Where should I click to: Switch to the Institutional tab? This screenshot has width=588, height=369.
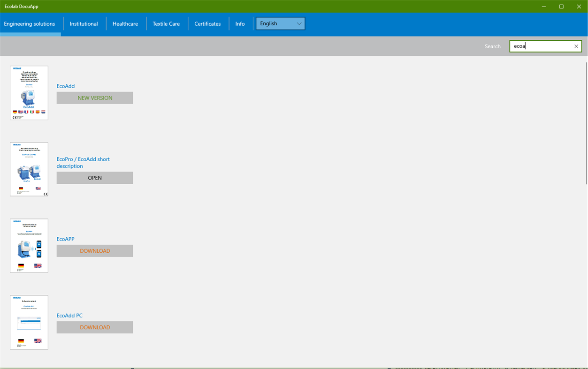pyautogui.click(x=84, y=23)
